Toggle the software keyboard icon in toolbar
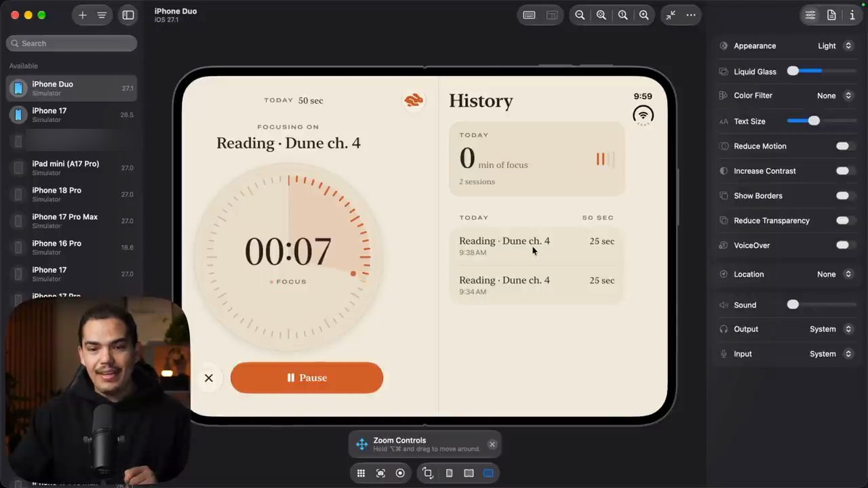The image size is (868, 488). tap(530, 15)
